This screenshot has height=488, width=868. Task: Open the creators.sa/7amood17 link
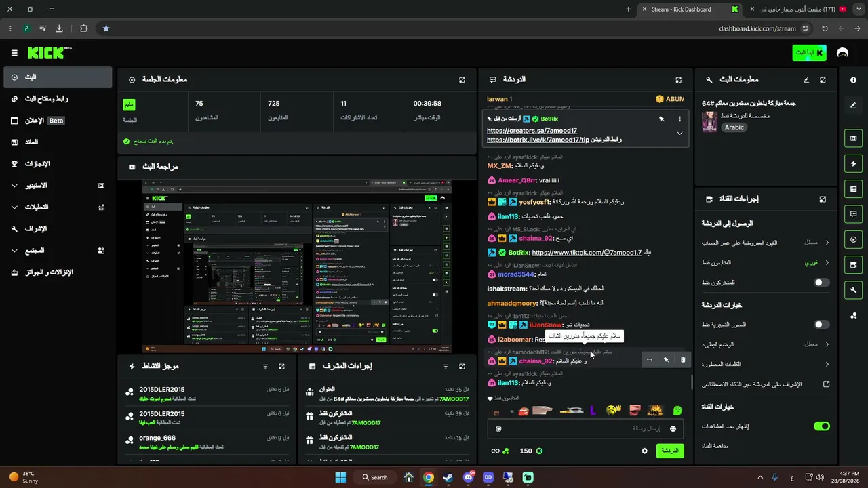tap(532, 131)
